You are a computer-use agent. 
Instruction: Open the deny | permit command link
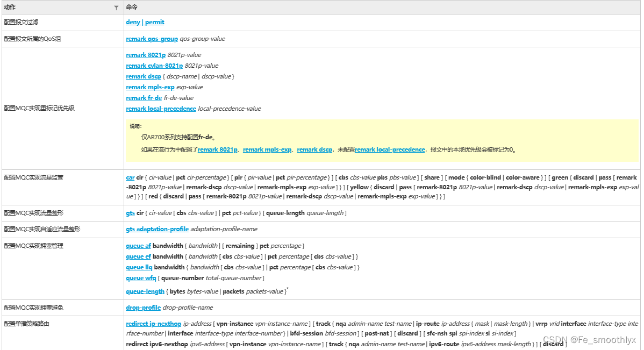145,22
